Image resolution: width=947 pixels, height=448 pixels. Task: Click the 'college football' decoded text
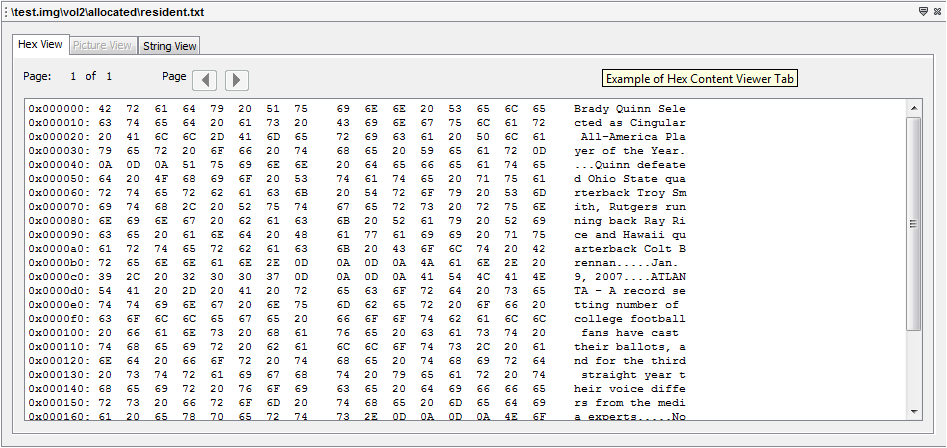click(629, 319)
